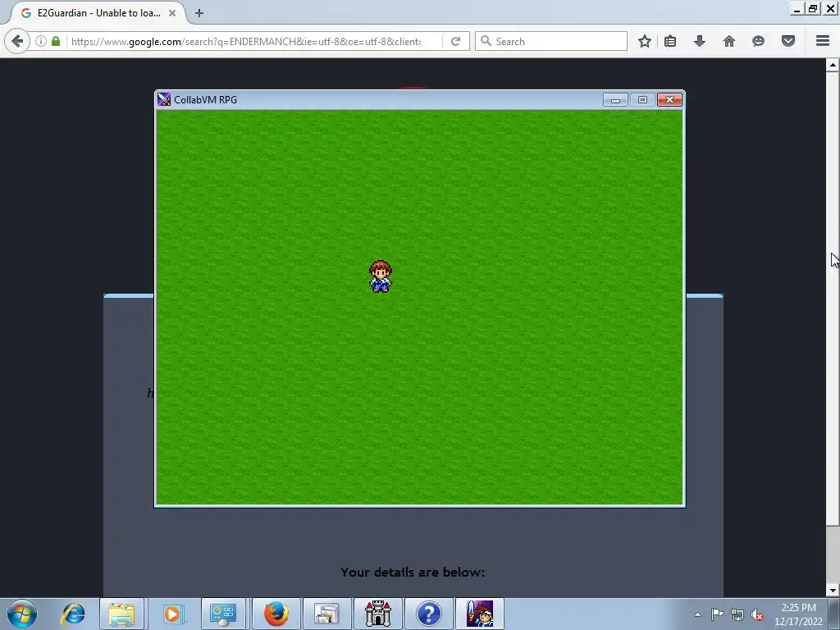Show hidden tray icons arrow
Viewport: 840px width, 630px height.
pyautogui.click(x=697, y=614)
